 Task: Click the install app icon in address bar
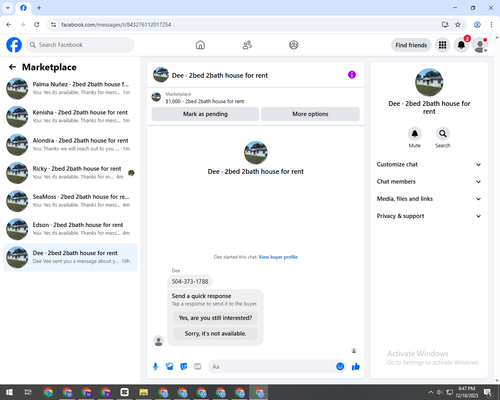[445, 25]
